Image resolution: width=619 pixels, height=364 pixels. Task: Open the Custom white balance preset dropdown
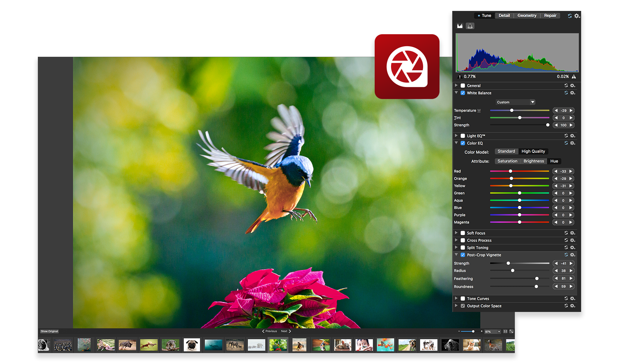(515, 102)
